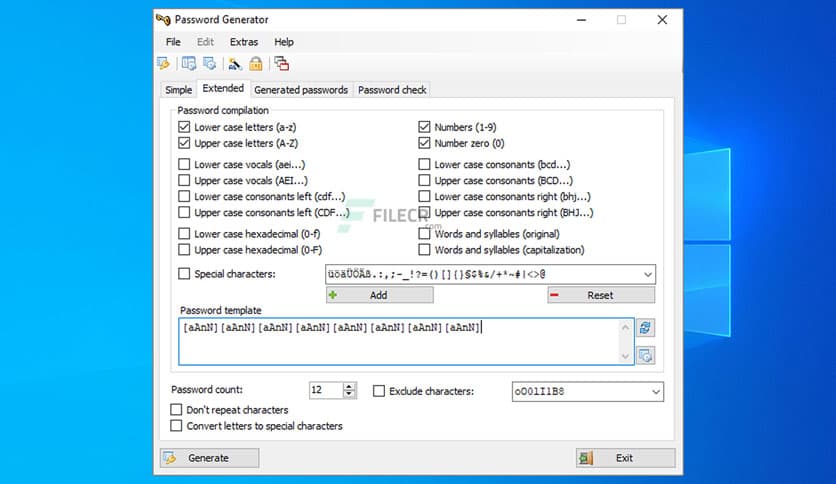Tick Lower case consonants left (cdf...)
Image resolution: width=836 pixels, height=484 pixels.
(184, 196)
